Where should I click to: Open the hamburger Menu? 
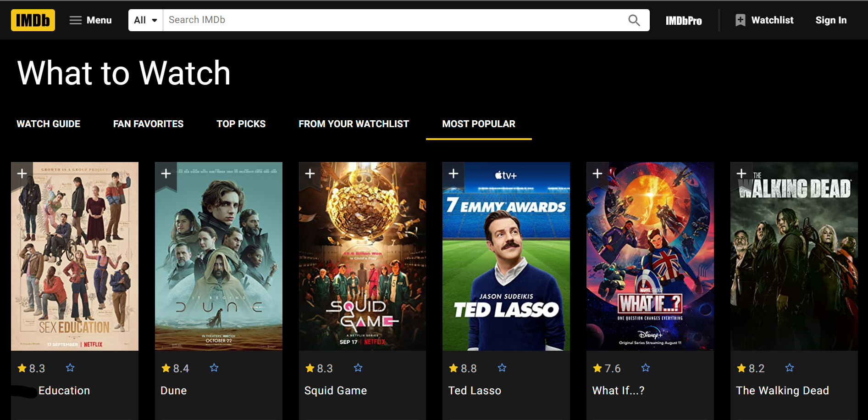click(91, 20)
